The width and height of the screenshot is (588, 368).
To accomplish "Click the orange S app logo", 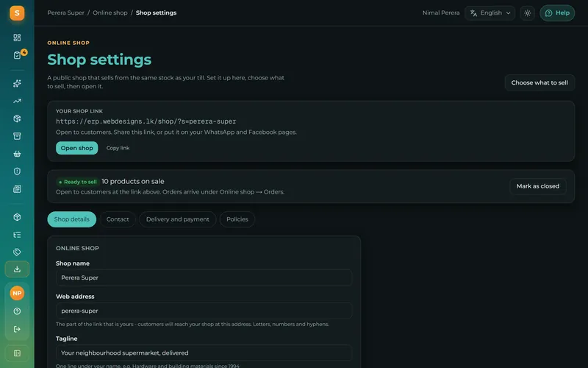I will point(17,13).
